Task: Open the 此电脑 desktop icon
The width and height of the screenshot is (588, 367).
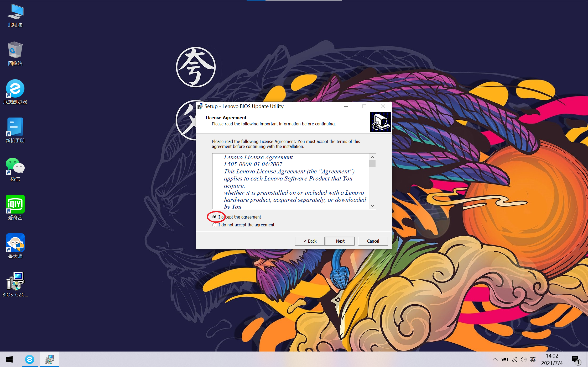Action: pyautogui.click(x=15, y=16)
